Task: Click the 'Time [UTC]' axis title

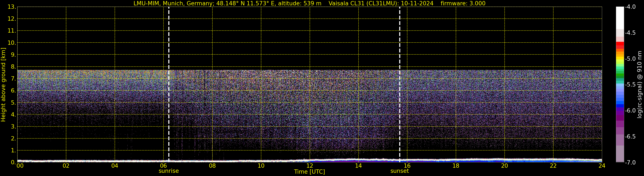Action: 310,172
